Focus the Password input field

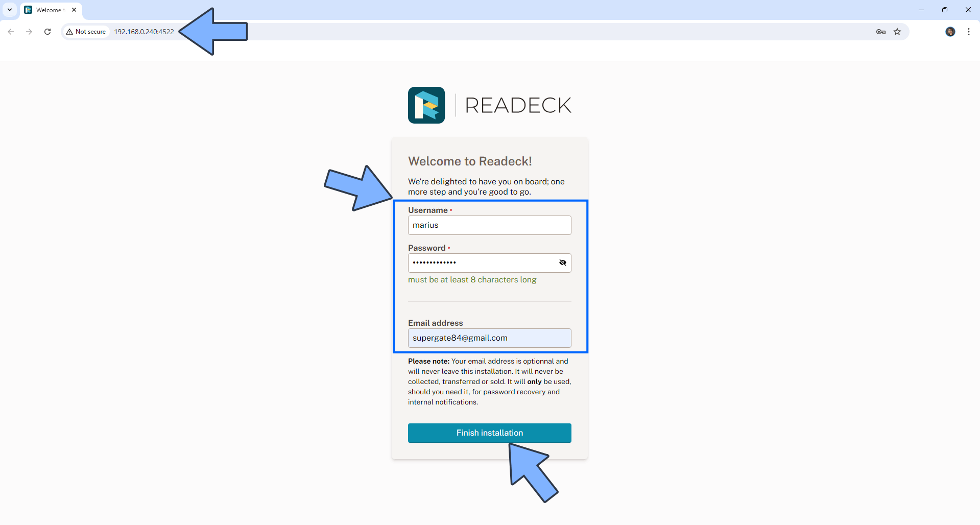point(489,263)
